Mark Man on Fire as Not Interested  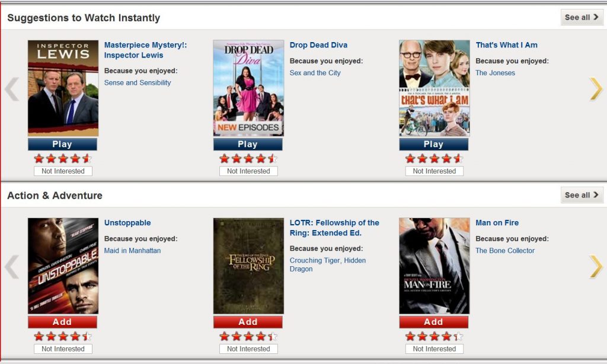435,349
